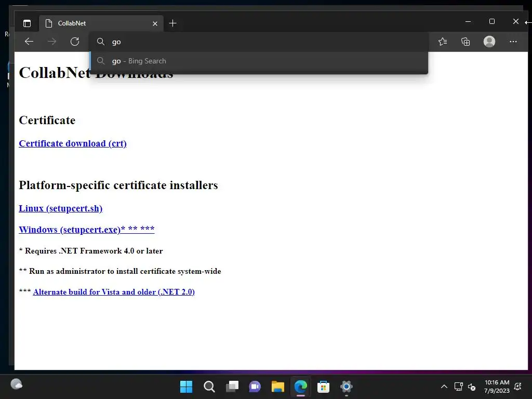532x399 pixels.
Task: Open Chat app in taskbar
Action: 255,387
